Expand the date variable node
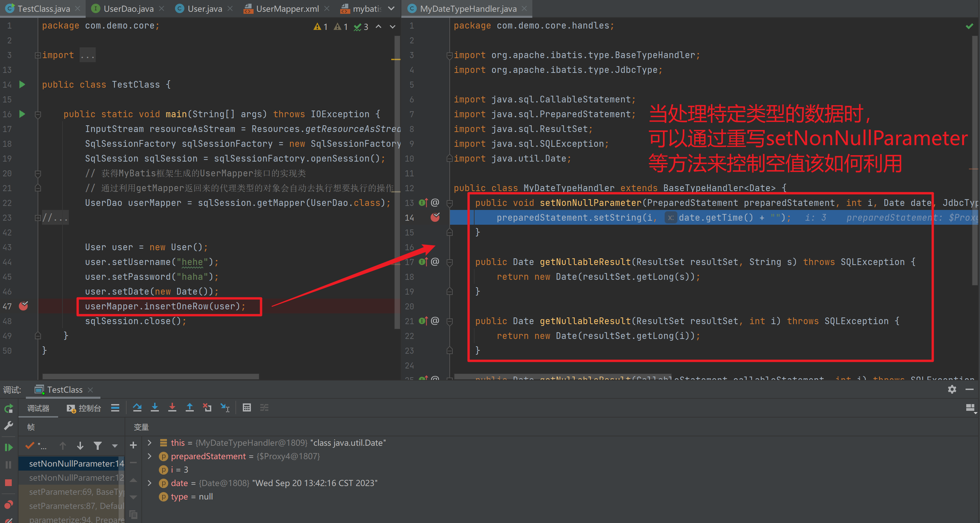 149,483
